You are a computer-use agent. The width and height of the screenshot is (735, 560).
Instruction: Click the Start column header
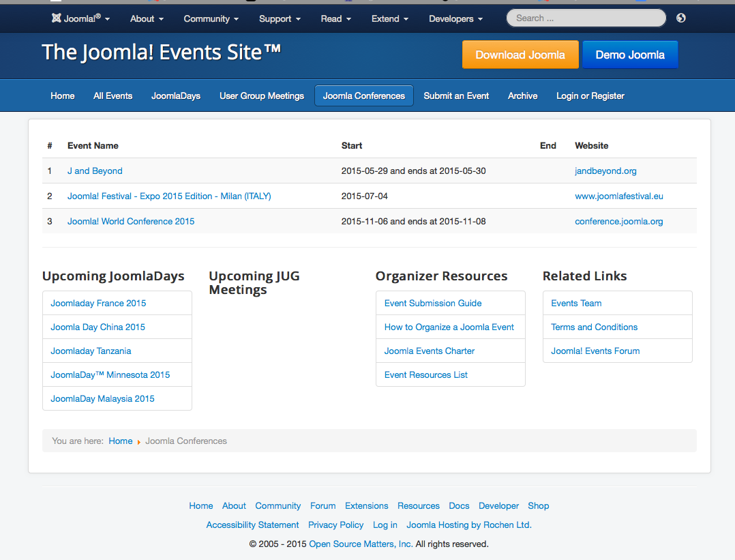point(352,146)
